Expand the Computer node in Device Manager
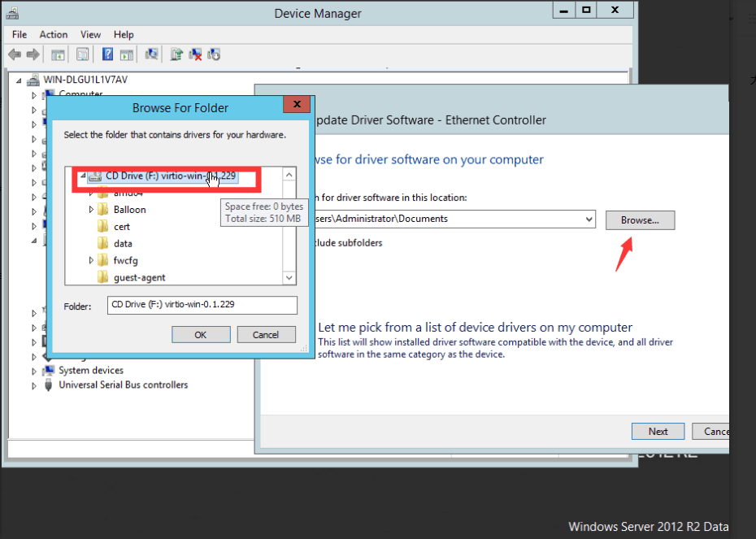The width and height of the screenshot is (756, 539). (x=34, y=95)
